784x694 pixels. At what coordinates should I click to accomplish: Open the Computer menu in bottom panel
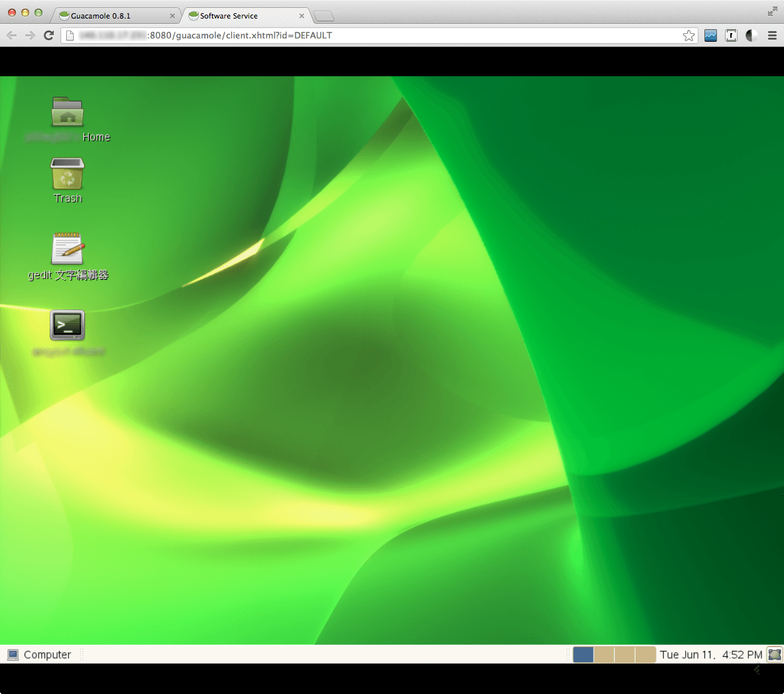point(40,655)
